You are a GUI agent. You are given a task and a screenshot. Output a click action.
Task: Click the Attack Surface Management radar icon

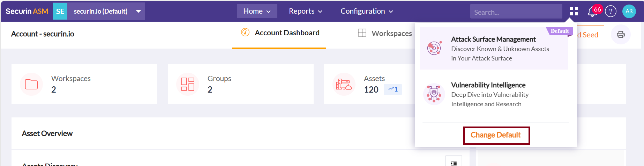tap(434, 48)
